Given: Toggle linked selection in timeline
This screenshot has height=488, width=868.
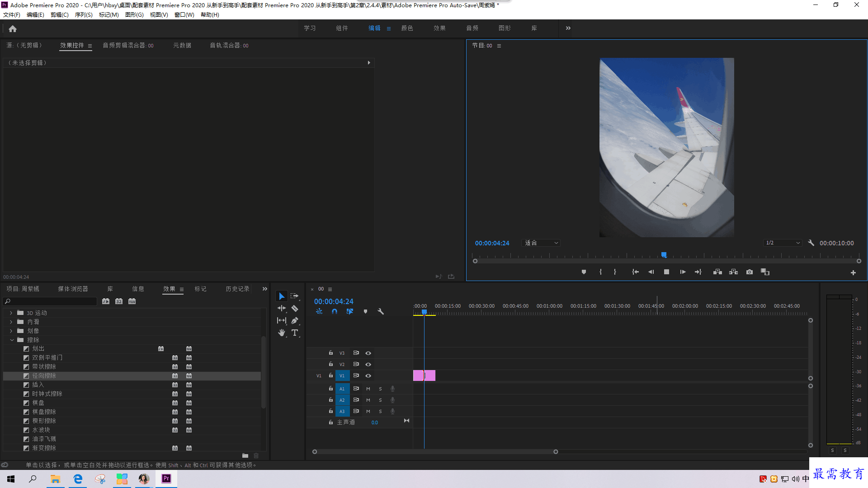Looking at the screenshot, I should [350, 311].
